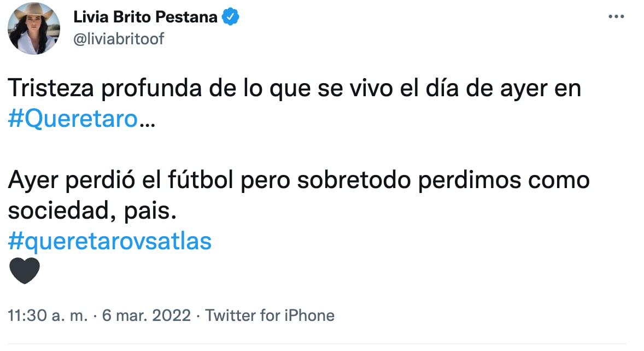Image resolution: width=644 pixels, height=351 pixels.
Task: Click the verified account badge next to the name
Action: tap(229, 16)
